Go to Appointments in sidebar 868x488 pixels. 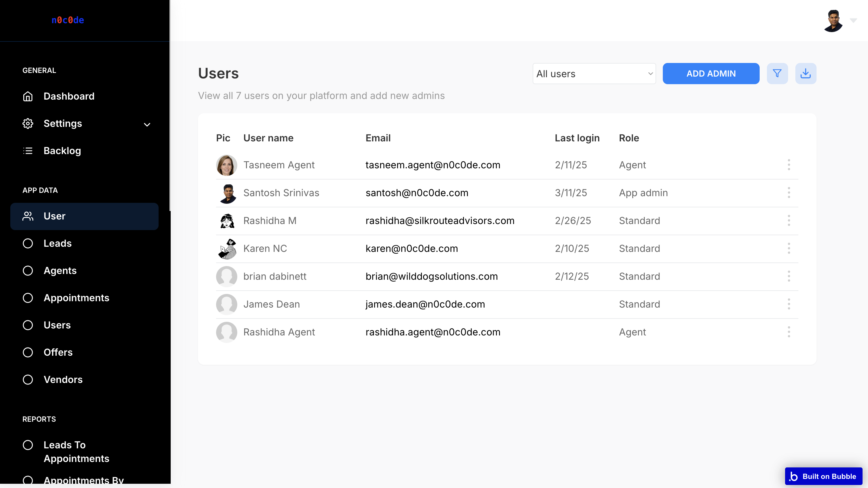click(76, 298)
